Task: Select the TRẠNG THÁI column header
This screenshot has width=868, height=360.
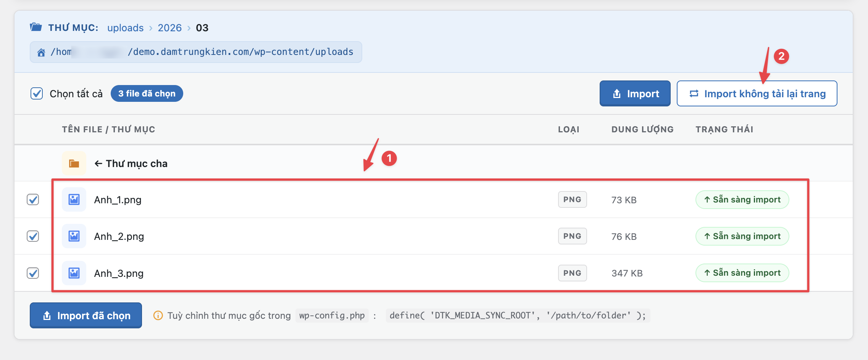Action: pyautogui.click(x=724, y=129)
